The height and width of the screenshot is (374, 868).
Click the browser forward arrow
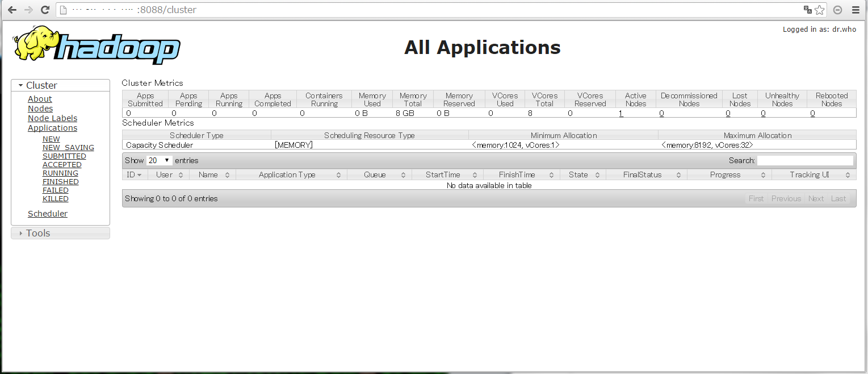(x=28, y=10)
